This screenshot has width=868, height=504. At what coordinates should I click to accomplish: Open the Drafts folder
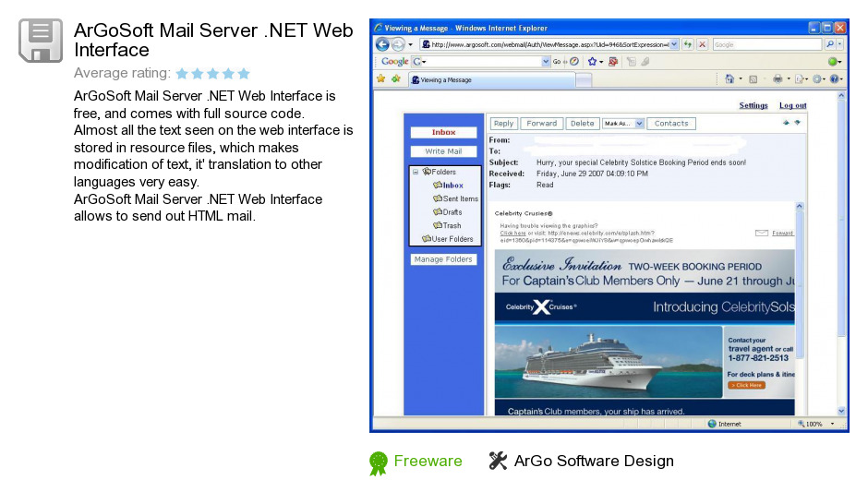(x=447, y=212)
